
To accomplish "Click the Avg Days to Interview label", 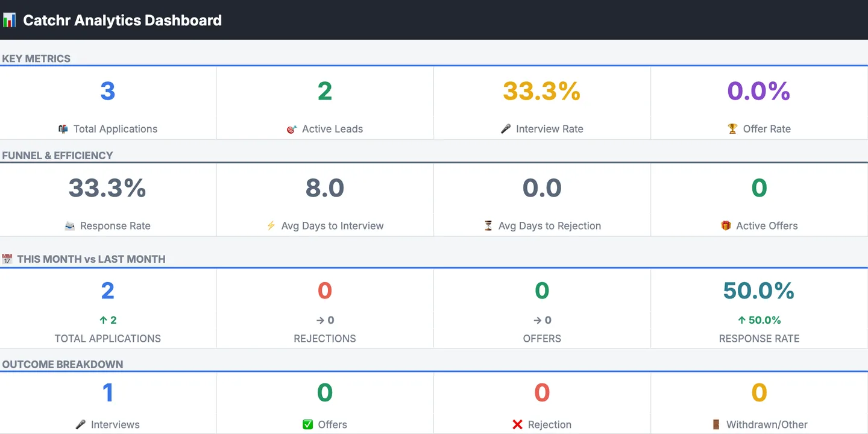I will 333,226.
